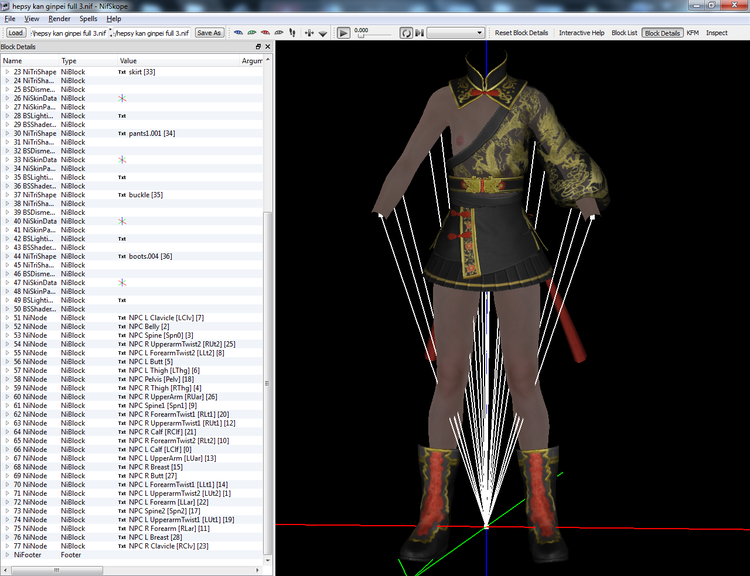Screen dimensions: 750x576
Task: Toggle the Inspect panel
Action: [x=717, y=33]
